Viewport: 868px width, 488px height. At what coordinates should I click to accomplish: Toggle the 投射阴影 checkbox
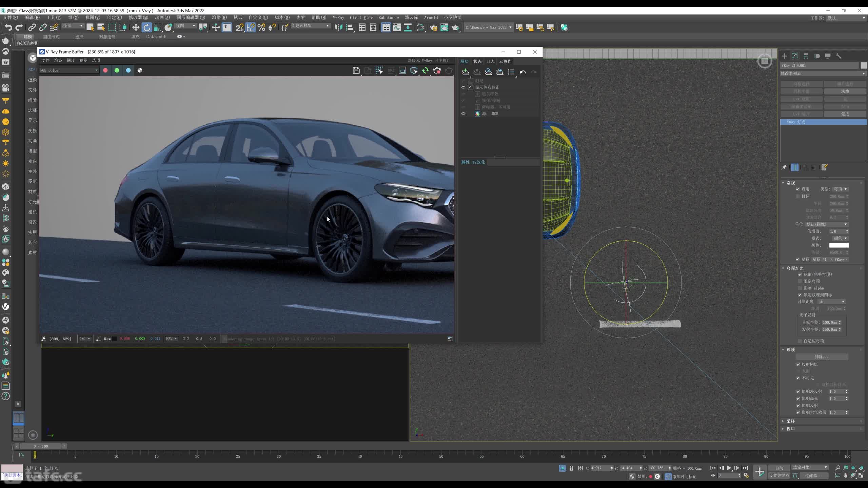point(798,364)
